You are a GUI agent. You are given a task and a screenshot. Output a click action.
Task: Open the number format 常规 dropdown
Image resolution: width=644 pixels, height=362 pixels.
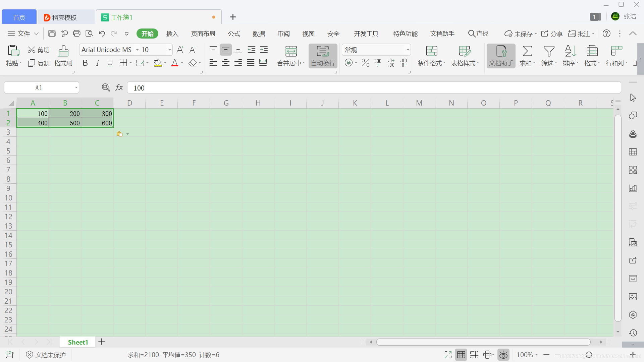[x=408, y=50]
